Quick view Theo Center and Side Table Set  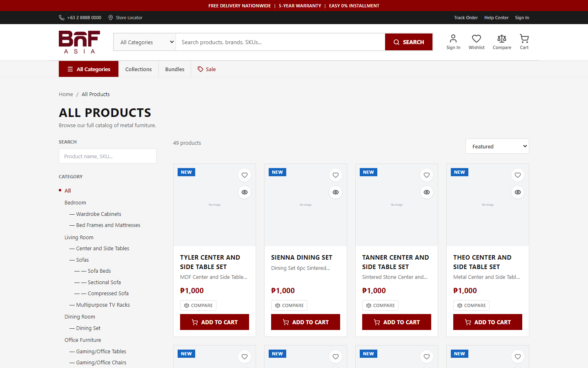(518, 192)
